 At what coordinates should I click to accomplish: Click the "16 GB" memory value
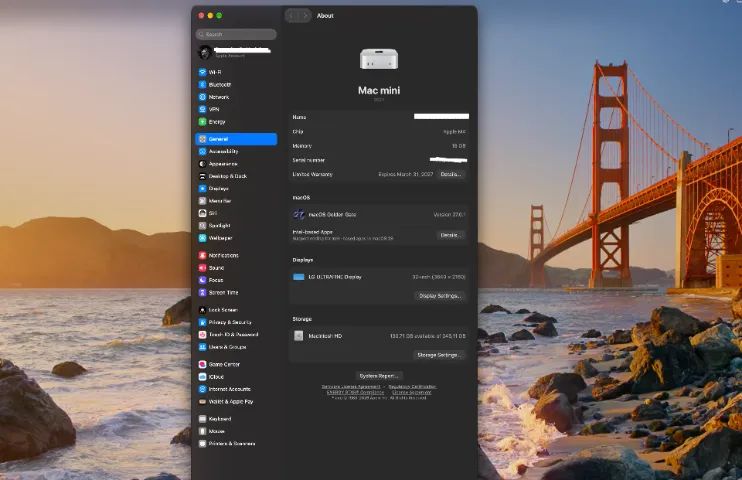pyautogui.click(x=459, y=146)
